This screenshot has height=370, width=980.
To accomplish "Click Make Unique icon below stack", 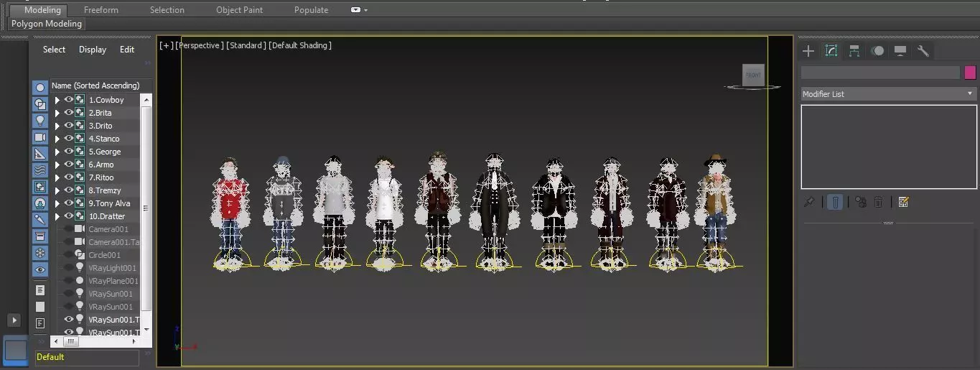I will pos(860,202).
